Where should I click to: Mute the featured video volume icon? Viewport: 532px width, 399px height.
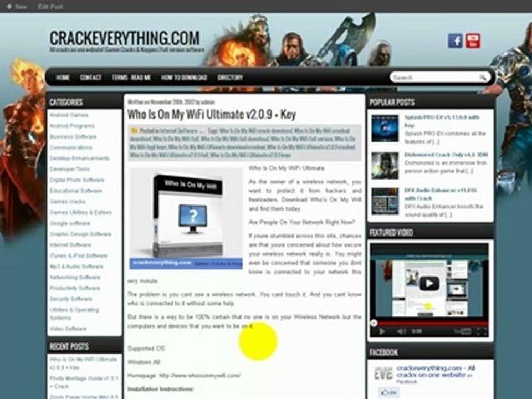point(401,331)
